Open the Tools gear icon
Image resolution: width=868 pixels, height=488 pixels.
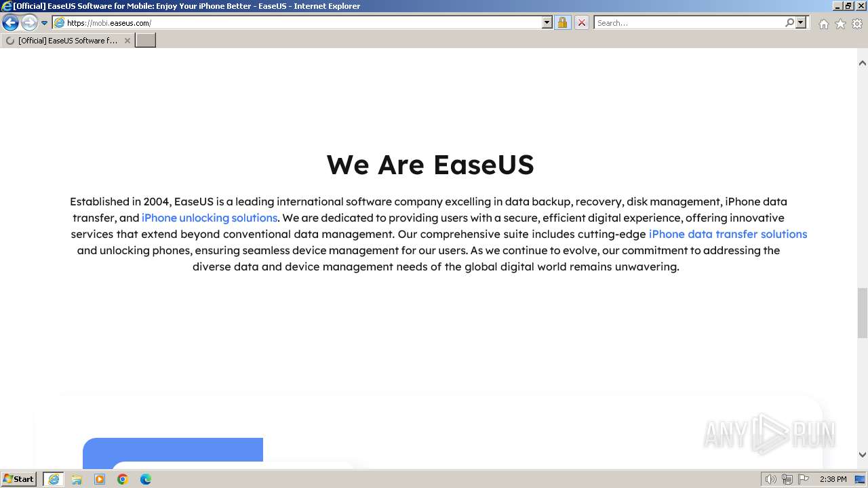tap(857, 24)
